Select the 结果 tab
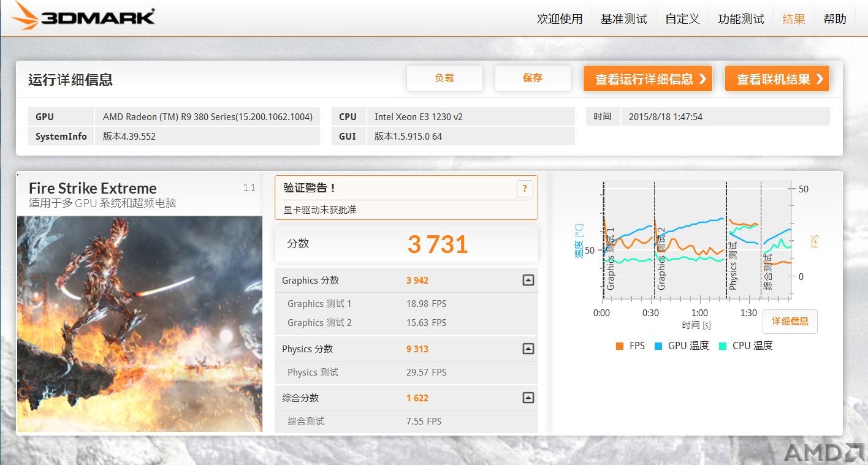Image resolution: width=868 pixels, height=465 pixels. (x=794, y=19)
